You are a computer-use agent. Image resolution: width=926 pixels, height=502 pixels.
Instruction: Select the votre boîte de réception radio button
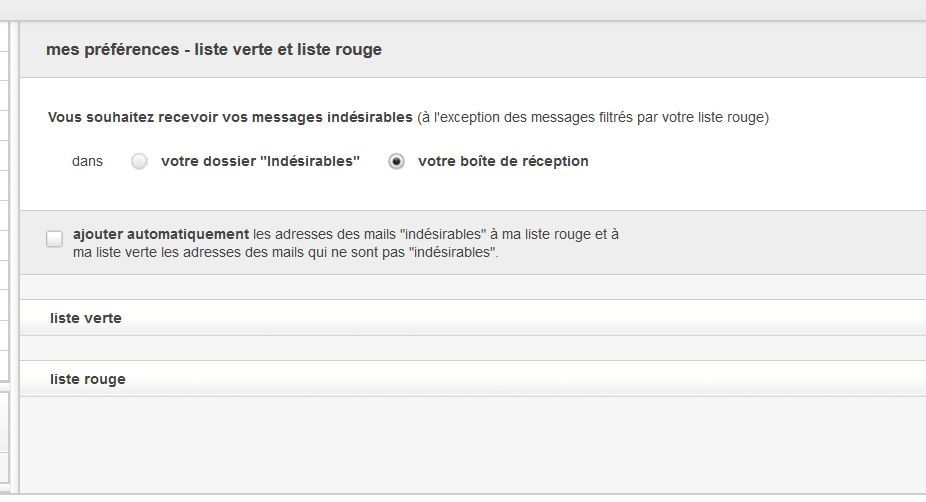[x=397, y=161]
